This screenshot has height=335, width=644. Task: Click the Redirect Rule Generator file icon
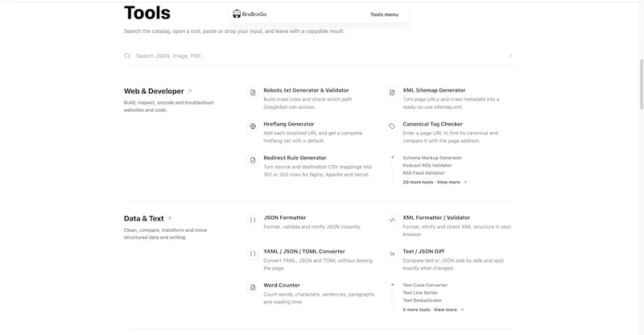(x=253, y=160)
